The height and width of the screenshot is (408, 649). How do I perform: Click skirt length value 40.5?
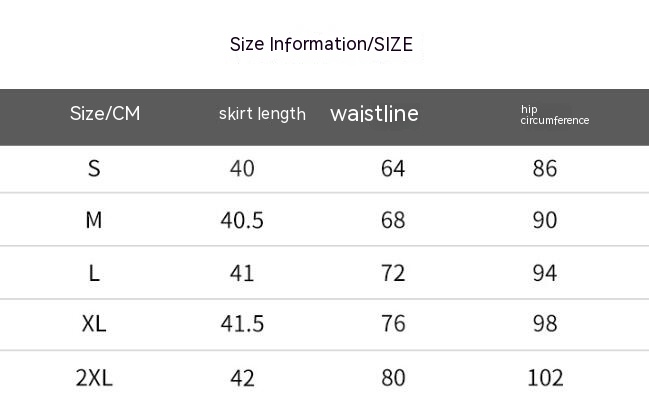pos(242,220)
